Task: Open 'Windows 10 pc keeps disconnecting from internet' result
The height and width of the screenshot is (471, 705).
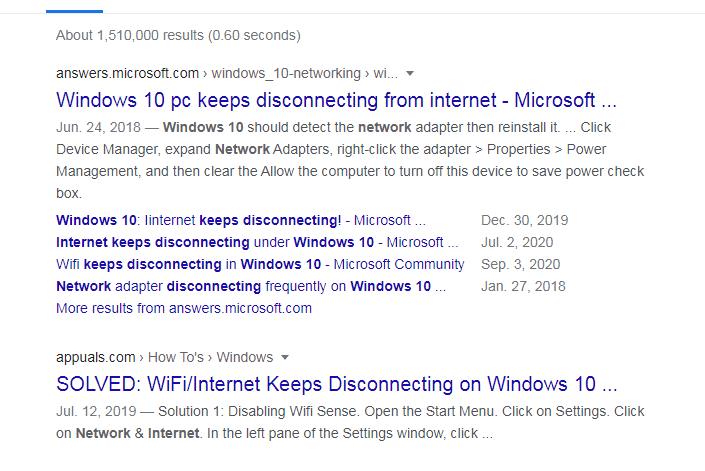Action: (336, 100)
